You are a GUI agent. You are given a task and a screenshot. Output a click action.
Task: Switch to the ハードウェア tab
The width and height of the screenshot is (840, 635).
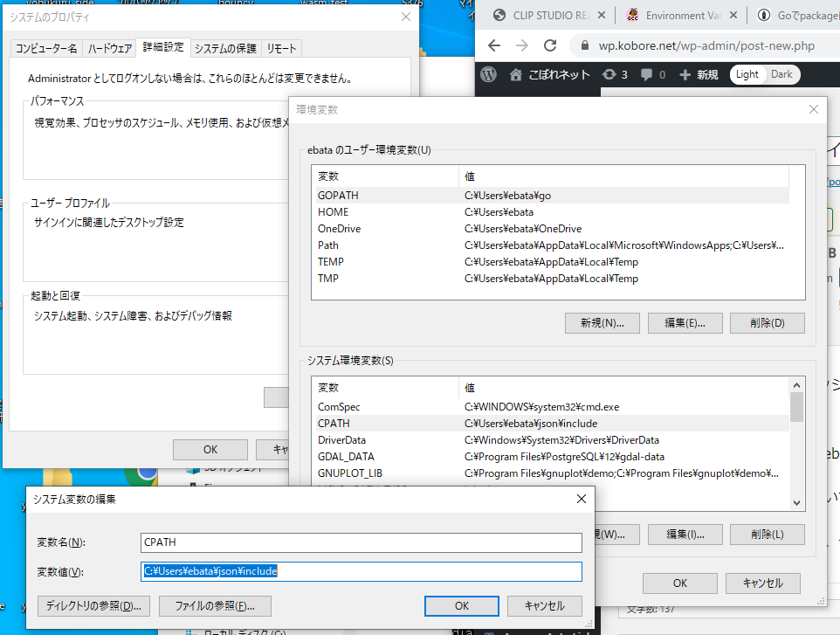tap(109, 48)
